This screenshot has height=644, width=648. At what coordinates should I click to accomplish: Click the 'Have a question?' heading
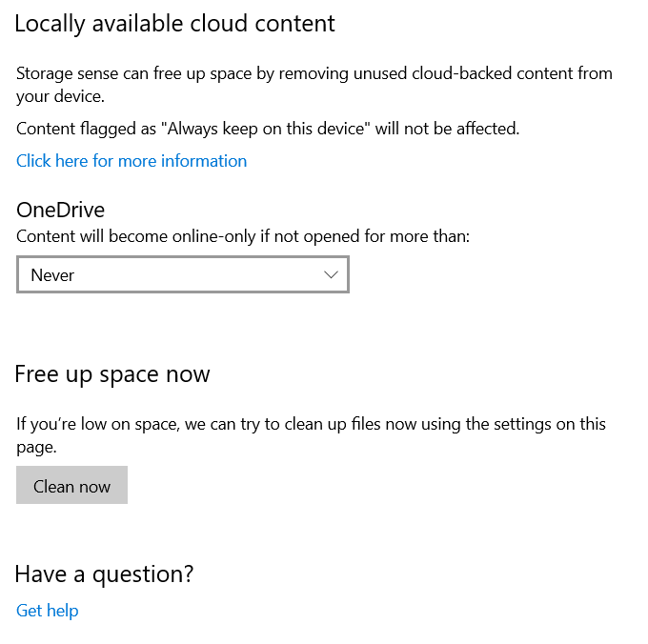click(x=104, y=574)
